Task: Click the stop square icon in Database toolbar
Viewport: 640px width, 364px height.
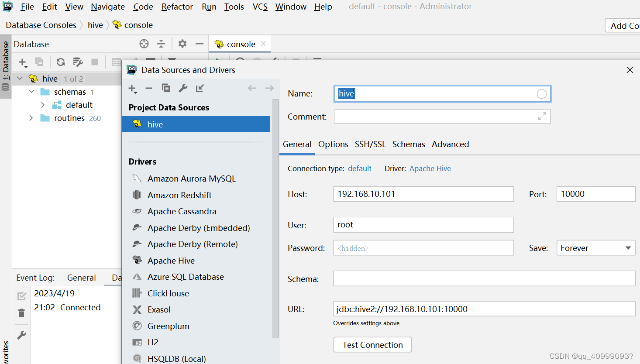Action: pos(95,62)
